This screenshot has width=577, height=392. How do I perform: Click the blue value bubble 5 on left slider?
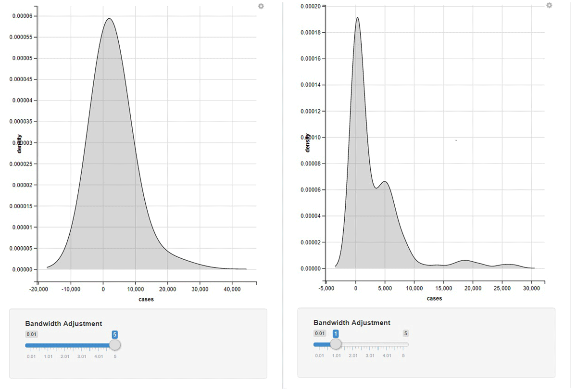115,334
